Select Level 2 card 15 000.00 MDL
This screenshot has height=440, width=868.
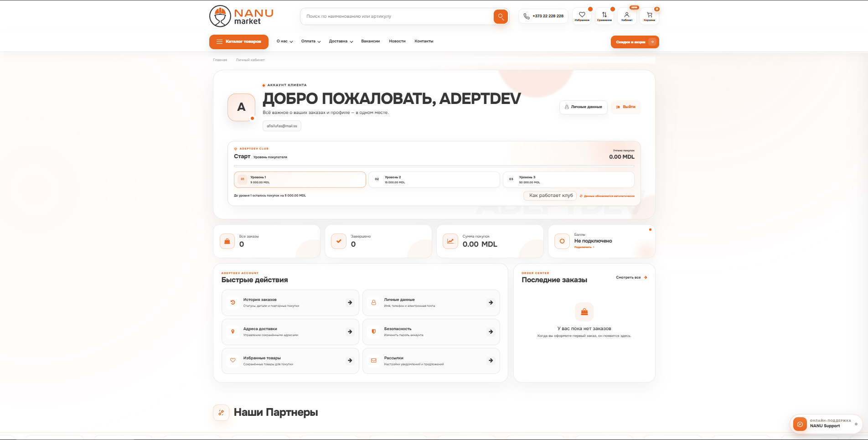pos(434,180)
